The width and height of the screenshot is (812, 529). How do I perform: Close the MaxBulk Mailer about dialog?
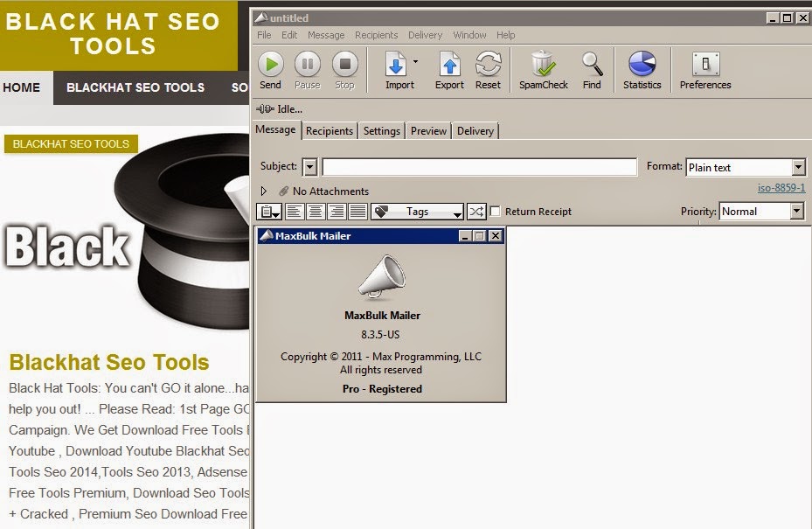(495, 236)
